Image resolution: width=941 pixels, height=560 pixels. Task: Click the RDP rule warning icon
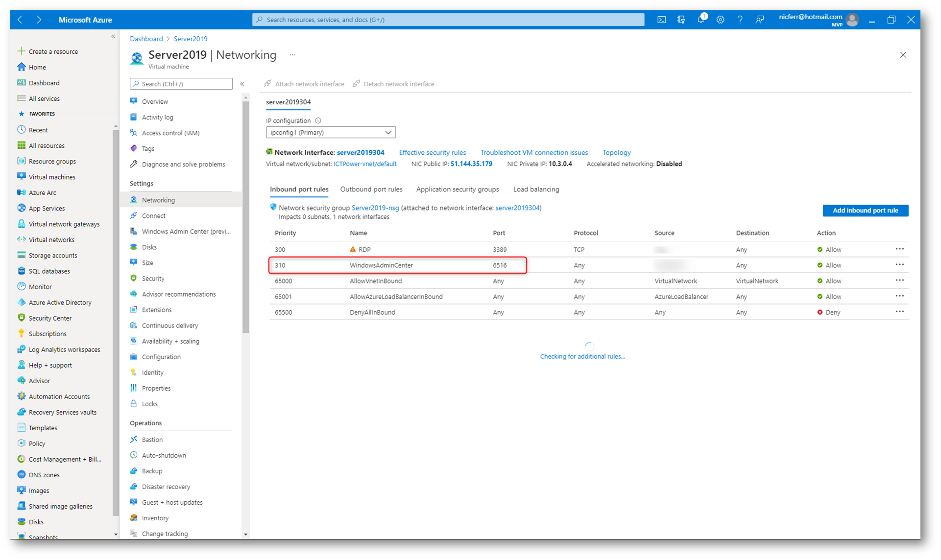353,249
